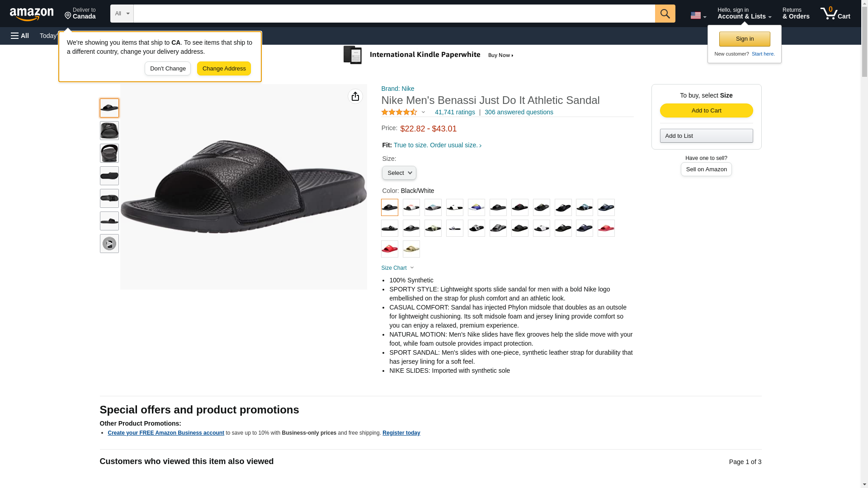Open the All hamburger menu
The width and height of the screenshot is (868, 488).
pos(20,36)
